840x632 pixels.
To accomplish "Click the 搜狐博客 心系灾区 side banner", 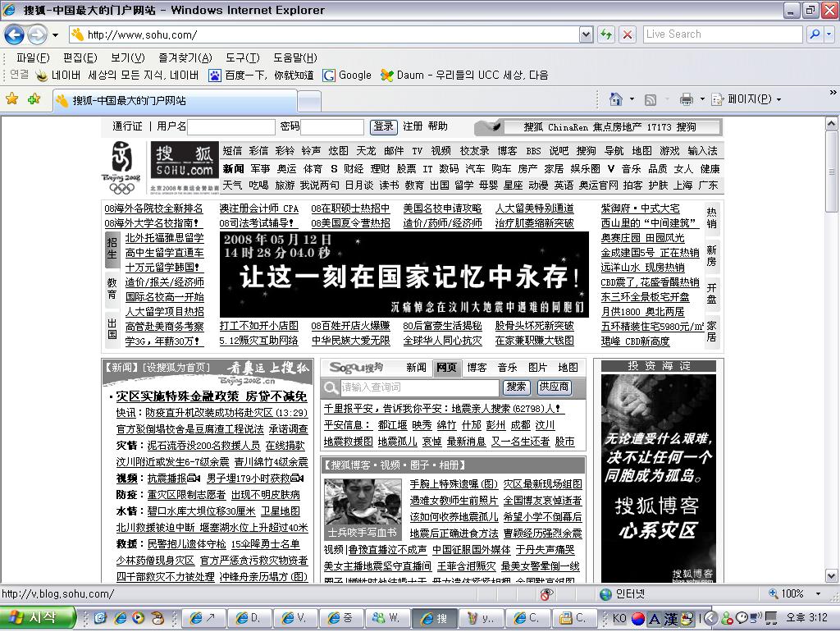I will point(659,479).
